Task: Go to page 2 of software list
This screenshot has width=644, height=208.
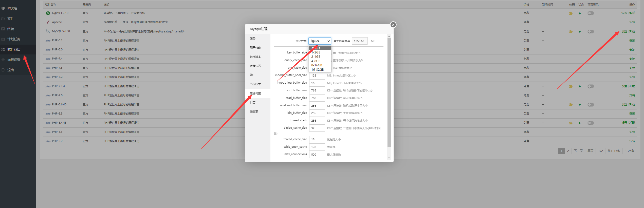Action: (568, 151)
